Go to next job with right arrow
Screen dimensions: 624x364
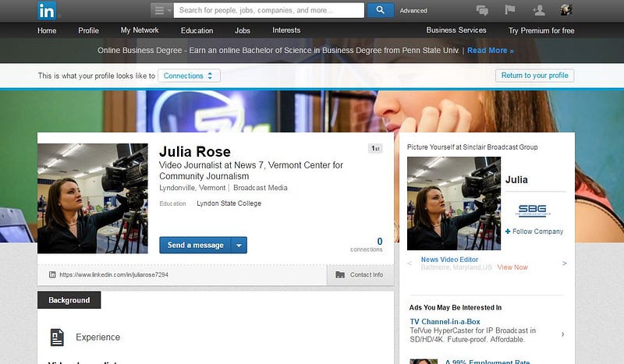click(x=564, y=263)
